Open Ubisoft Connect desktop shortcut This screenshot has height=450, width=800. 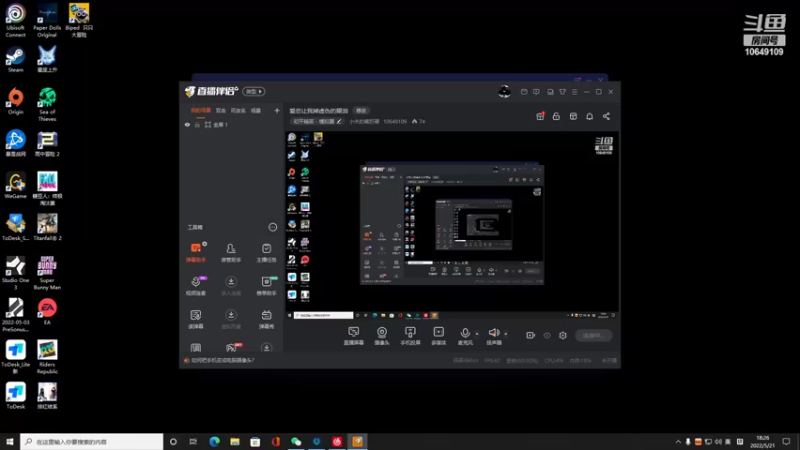coord(15,20)
